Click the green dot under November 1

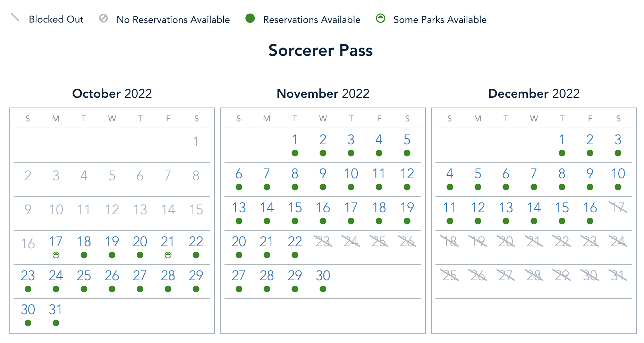pos(295,153)
